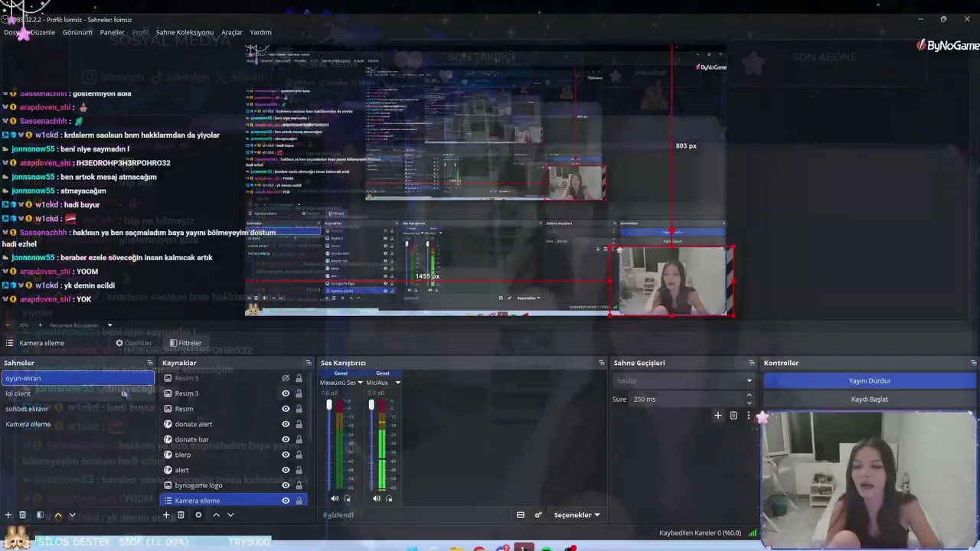Undock the Ses Karıştırıcı panel
The image size is (980, 551).
[x=603, y=363]
